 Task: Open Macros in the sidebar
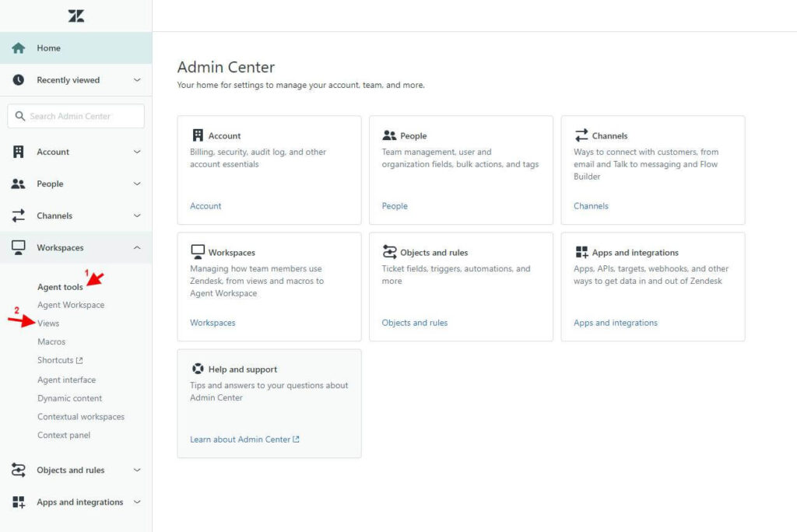(51, 341)
